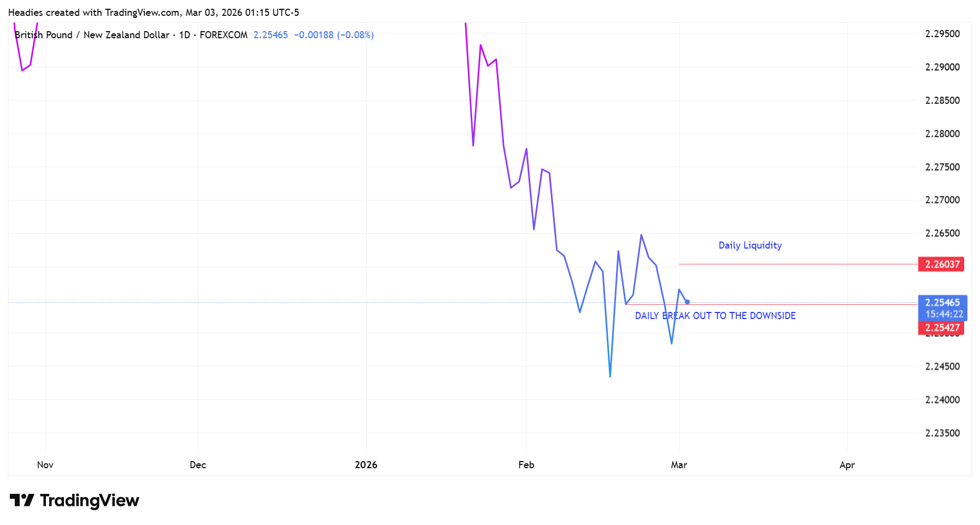Viewport: 980px width, 525px height.
Task: Click the TradingView logo icon
Action: 22,500
